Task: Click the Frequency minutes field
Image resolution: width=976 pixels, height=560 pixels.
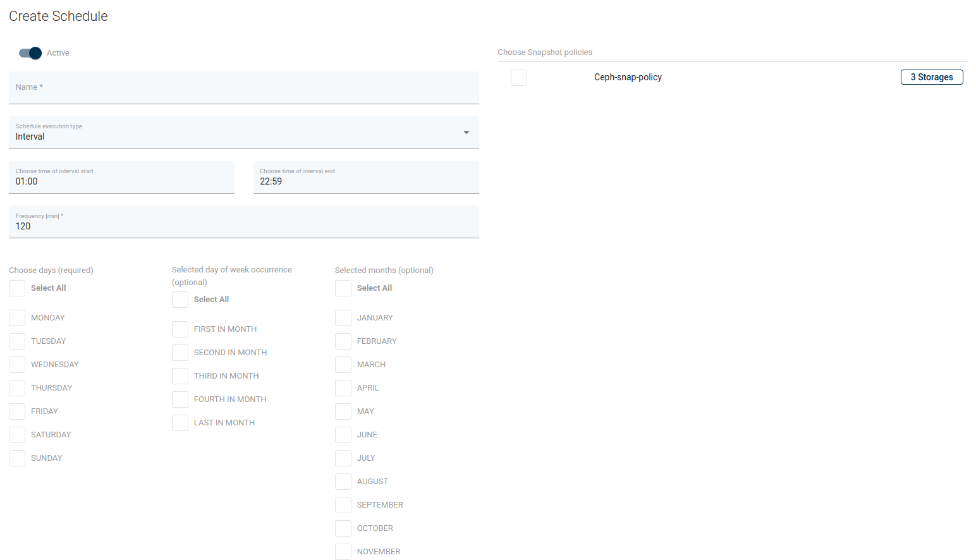Action: [x=243, y=222]
